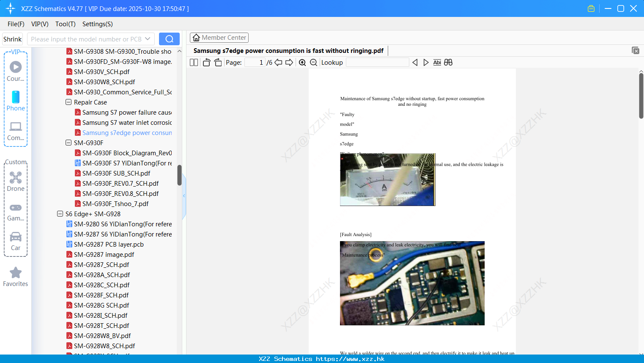Go to previous page arrow

coord(278,62)
